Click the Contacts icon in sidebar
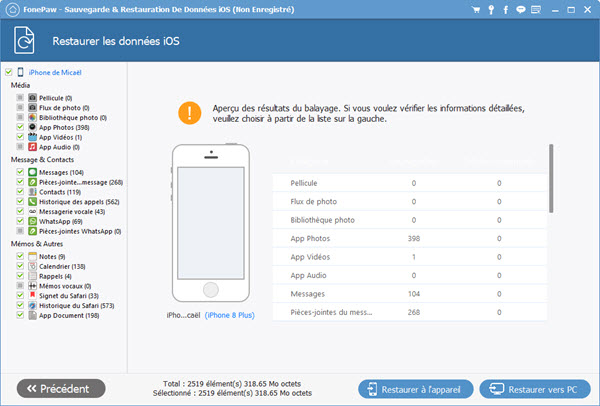Image resolution: width=600 pixels, height=406 pixels. 33,192
